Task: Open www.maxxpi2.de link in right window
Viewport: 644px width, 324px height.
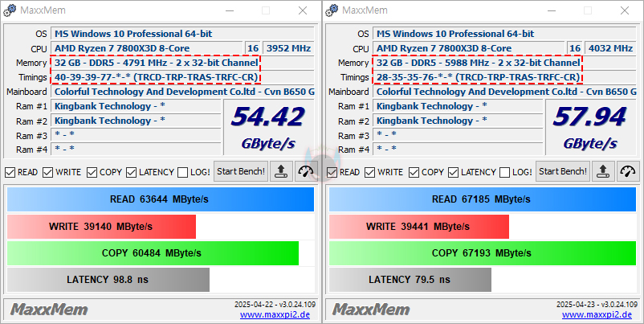Action: [x=597, y=315]
